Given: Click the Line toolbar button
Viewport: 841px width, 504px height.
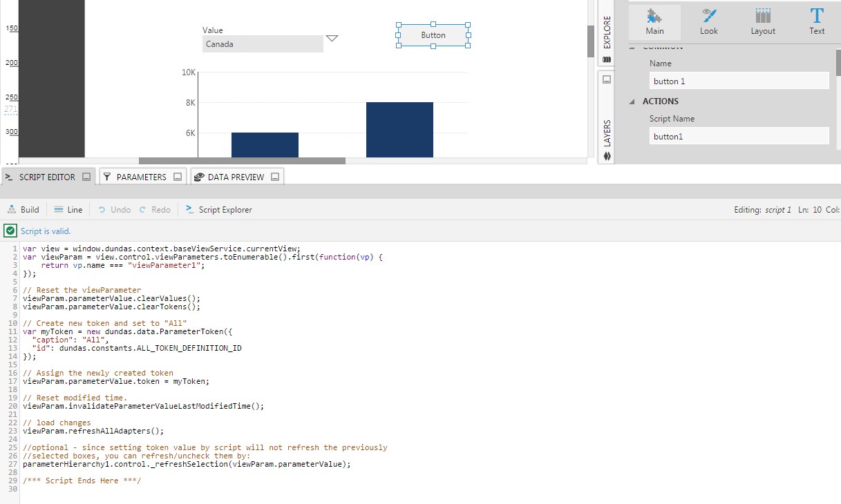Looking at the screenshot, I should pos(68,210).
